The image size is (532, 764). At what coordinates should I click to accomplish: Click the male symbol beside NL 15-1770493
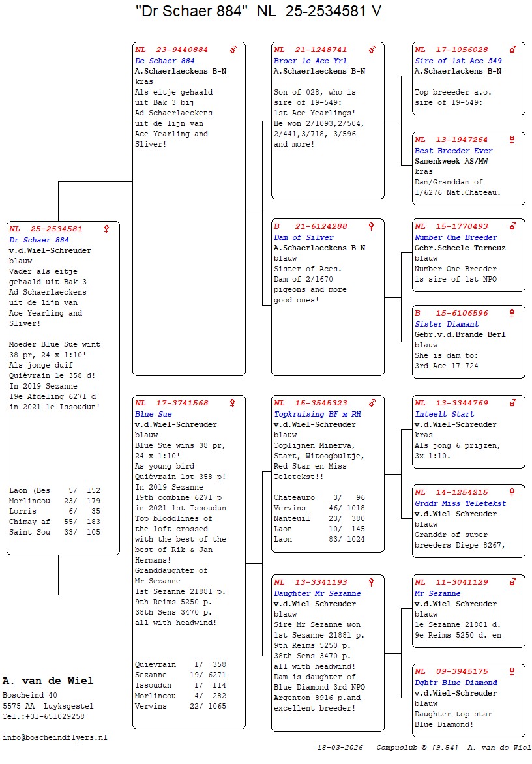click(x=512, y=227)
